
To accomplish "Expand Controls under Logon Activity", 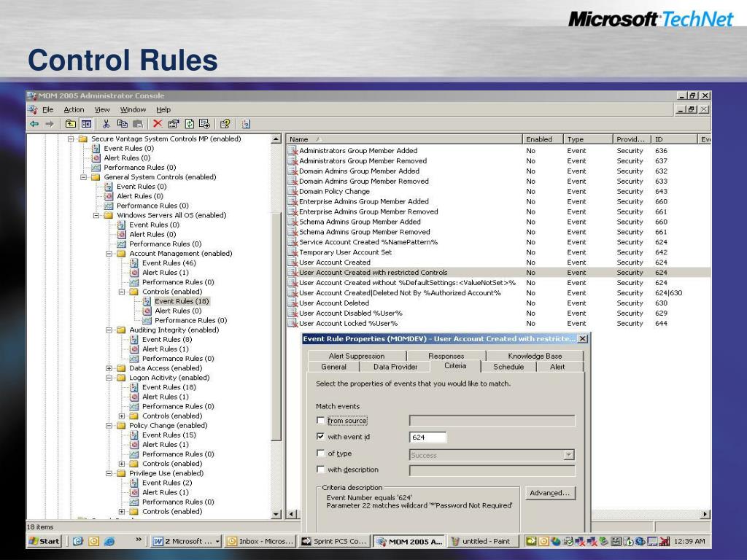I will click(122, 416).
